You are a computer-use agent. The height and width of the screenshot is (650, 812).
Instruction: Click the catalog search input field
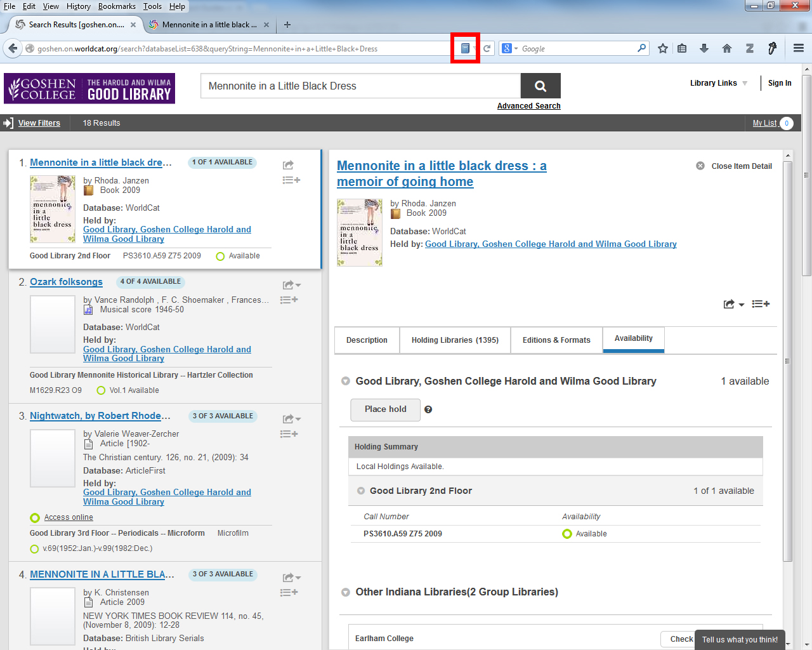click(360, 86)
